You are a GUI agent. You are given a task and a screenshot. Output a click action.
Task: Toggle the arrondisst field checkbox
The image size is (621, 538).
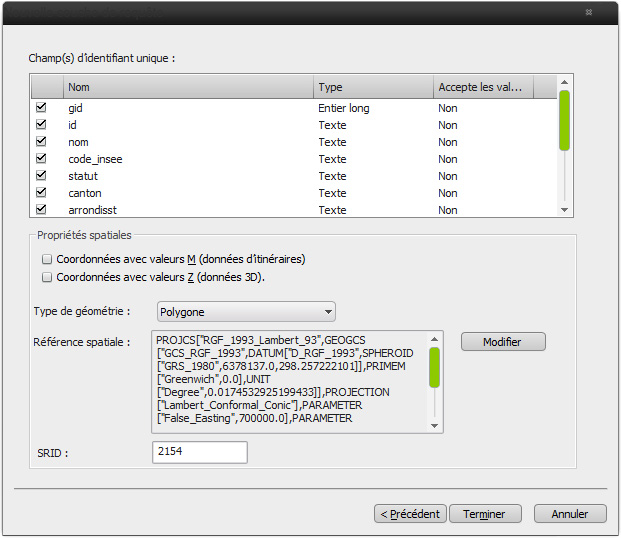41,210
